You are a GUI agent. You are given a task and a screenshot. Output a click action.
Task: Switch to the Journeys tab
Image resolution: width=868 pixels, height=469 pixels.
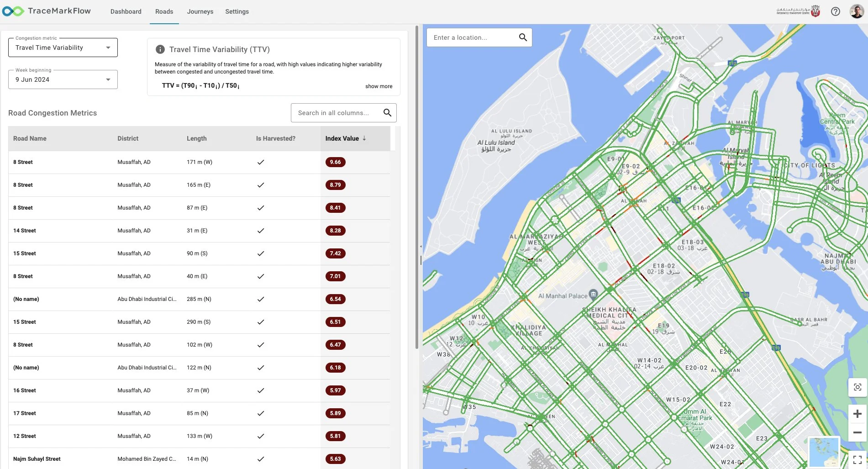(x=200, y=11)
